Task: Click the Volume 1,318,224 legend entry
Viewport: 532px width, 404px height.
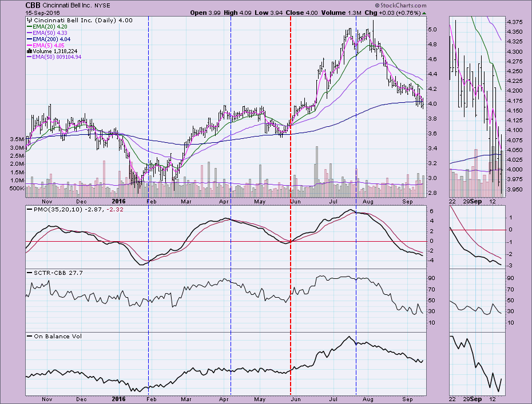Action: (x=55, y=51)
